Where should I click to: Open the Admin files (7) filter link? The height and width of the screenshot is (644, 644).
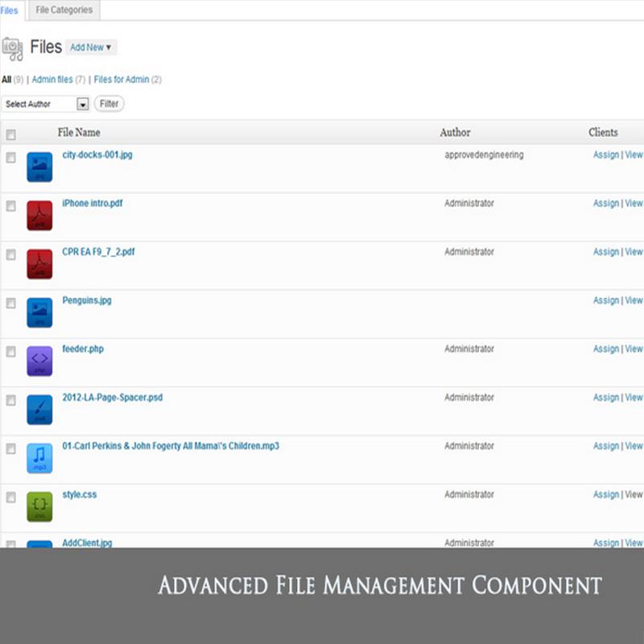55,80
